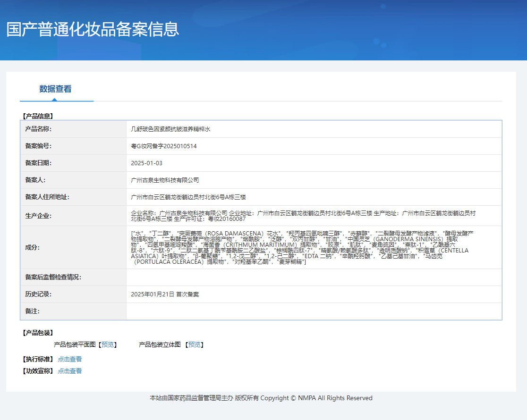The width and height of the screenshot is (527, 420).
Task: Click the page title 国产普通化妆品备案信息
Action: [x=93, y=29]
